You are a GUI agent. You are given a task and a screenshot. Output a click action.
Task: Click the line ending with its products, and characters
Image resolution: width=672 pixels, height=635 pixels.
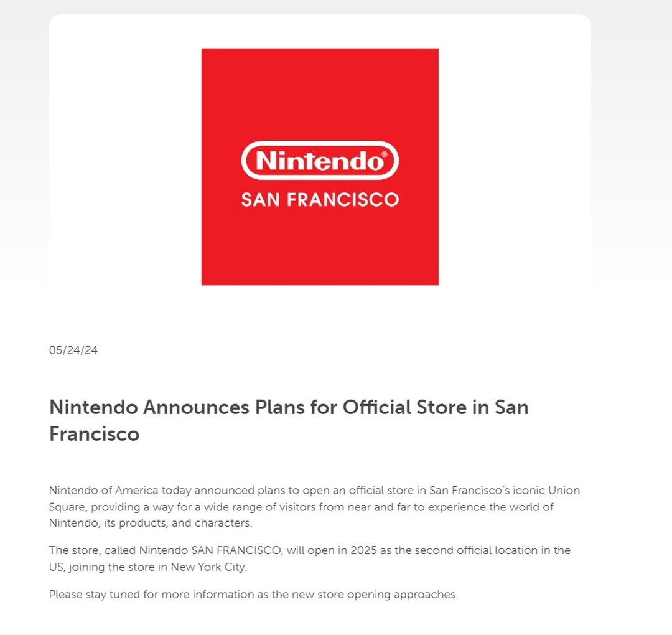point(151,523)
